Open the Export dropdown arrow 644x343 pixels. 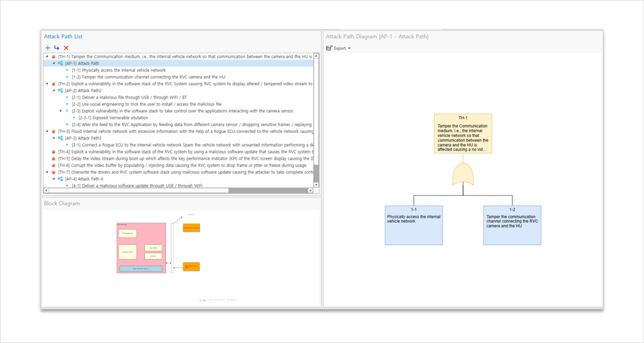click(350, 49)
